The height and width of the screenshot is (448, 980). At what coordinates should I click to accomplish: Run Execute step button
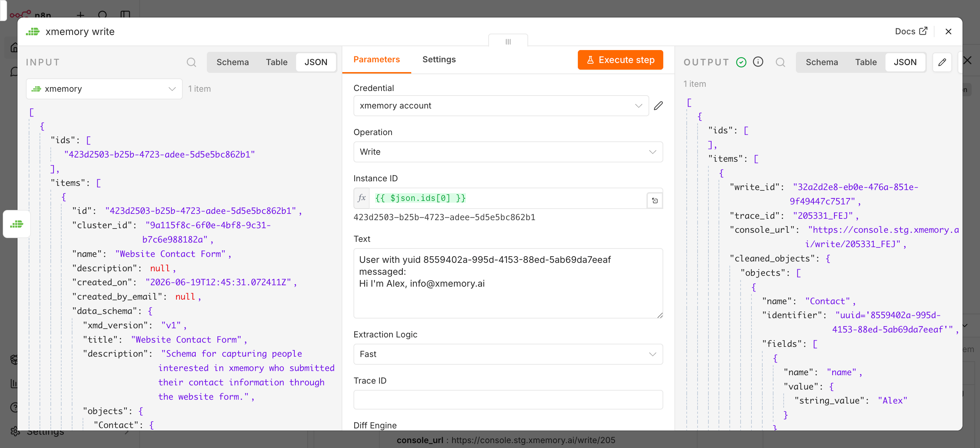(620, 60)
